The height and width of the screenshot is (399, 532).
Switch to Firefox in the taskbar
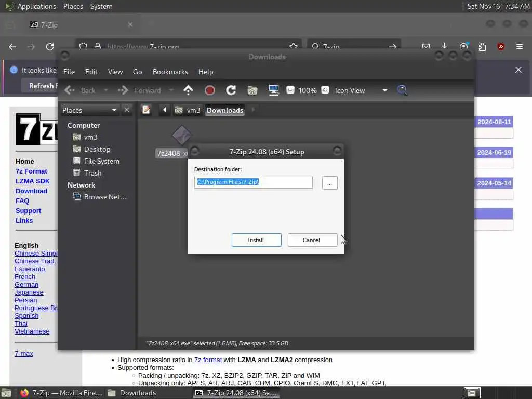(61, 393)
